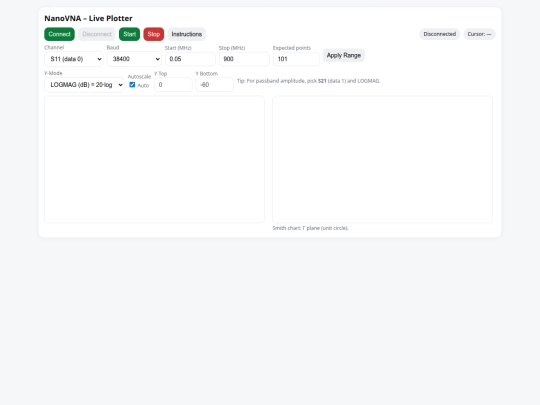
Task: Click the Y Bottom input field
Action: coord(215,85)
